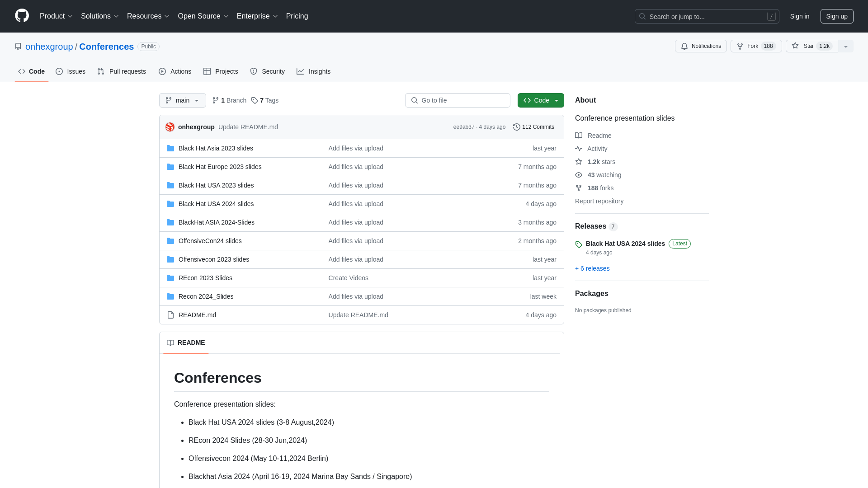Click the folder icon beside BlackHat ASIA 2024-Slides
This screenshot has height=488, width=868.
pos(170,222)
